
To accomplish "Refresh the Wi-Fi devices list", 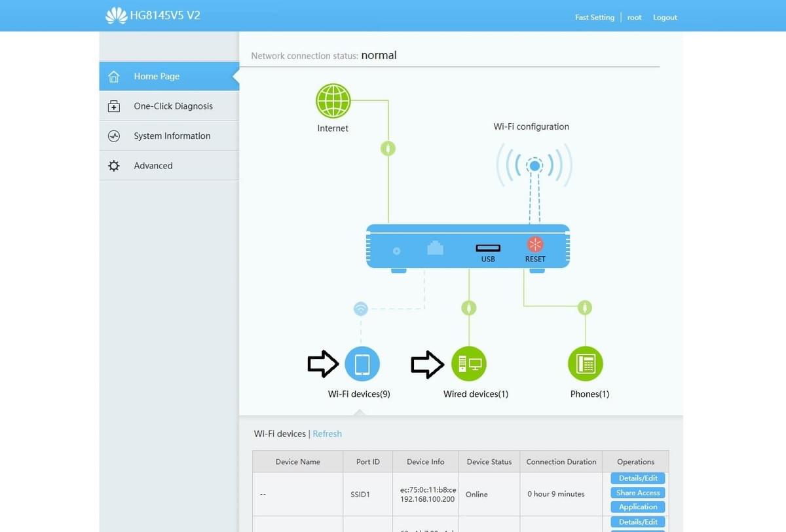I will 327,434.
